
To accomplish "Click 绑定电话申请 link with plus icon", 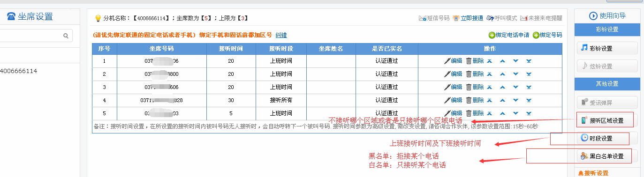I will (x=509, y=35).
